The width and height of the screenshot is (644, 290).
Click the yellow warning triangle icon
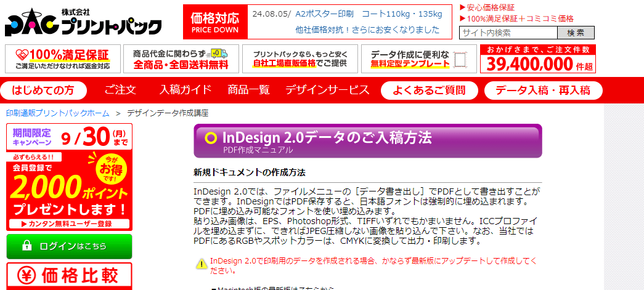(x=201, y=264)
